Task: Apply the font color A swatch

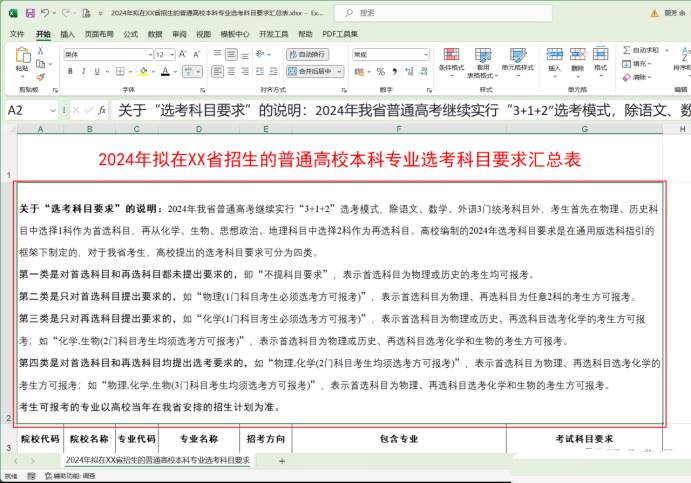Action: tap(165, 71)
